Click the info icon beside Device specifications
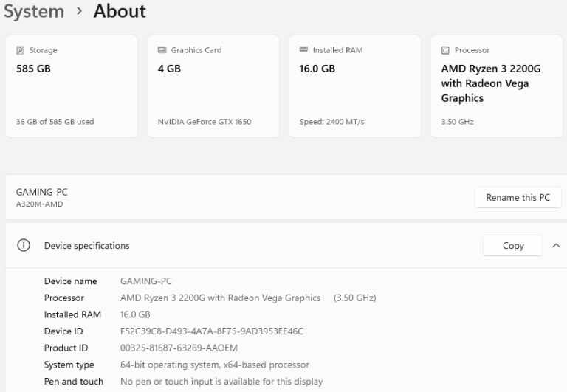Image resolution: width=567 pixels, height=392 pixels. tap(24, 245)
